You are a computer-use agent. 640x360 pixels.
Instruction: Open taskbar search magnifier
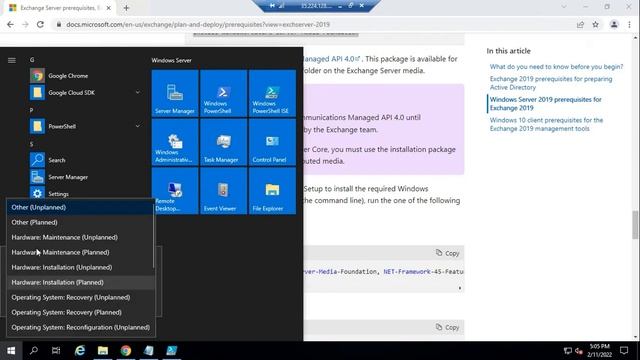34,351
